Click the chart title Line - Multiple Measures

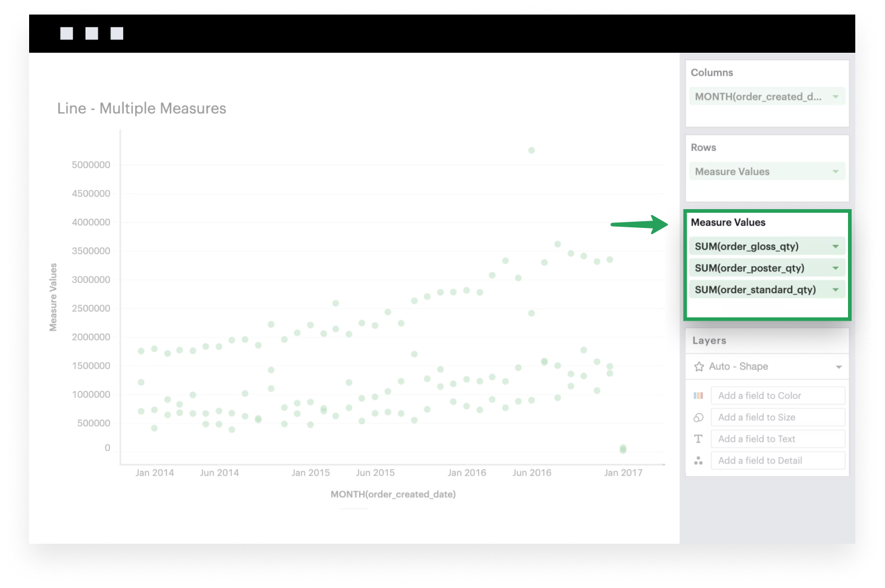(141, 108)
